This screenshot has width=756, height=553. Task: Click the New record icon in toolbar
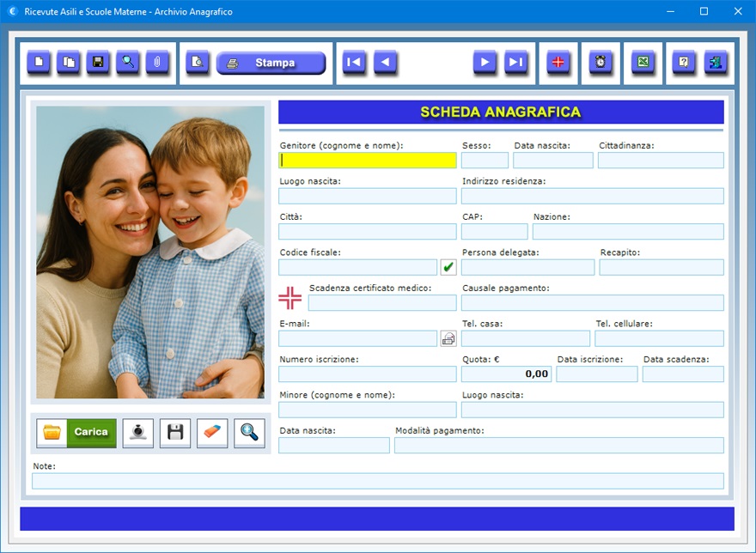click(x=39, y=63)
